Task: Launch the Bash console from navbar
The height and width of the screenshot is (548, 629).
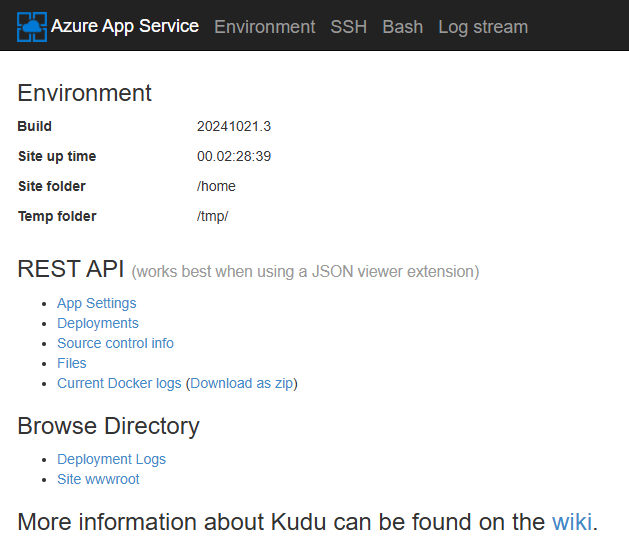Action: pyautogui.click(x=402, y=27)
